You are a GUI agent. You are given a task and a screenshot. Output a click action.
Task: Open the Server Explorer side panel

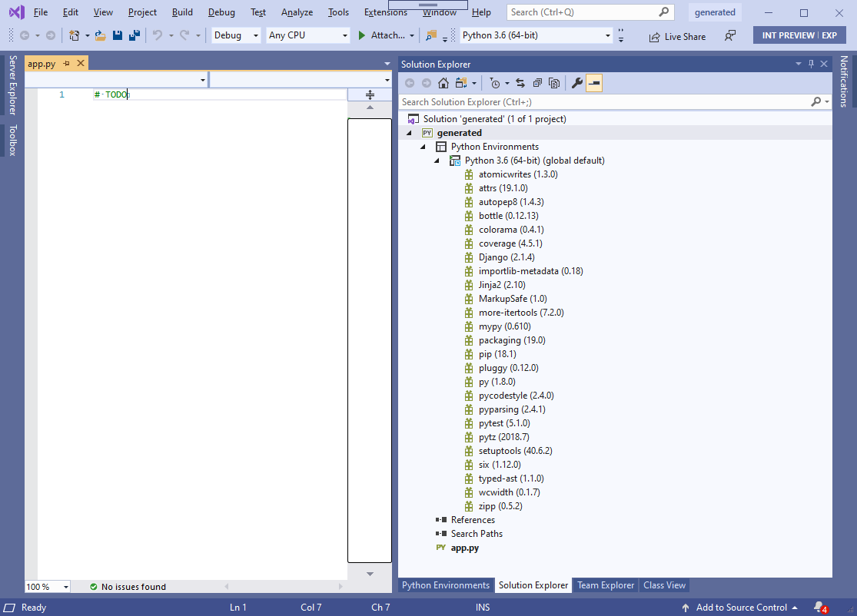tap(12, 84)
